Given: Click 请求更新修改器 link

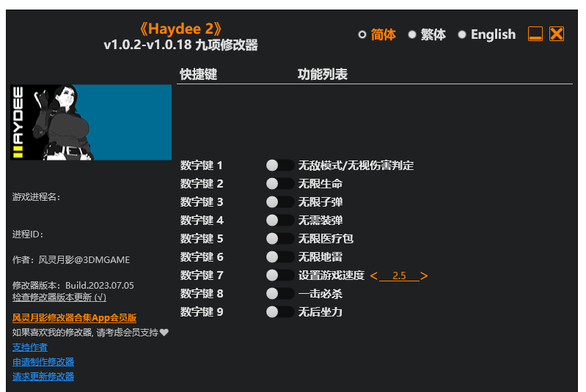Looking at the screenshot, I should [x=43, y=377].
